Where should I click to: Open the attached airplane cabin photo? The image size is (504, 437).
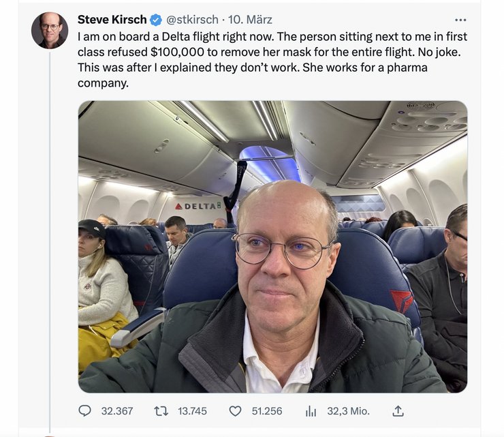pos(272,247)
